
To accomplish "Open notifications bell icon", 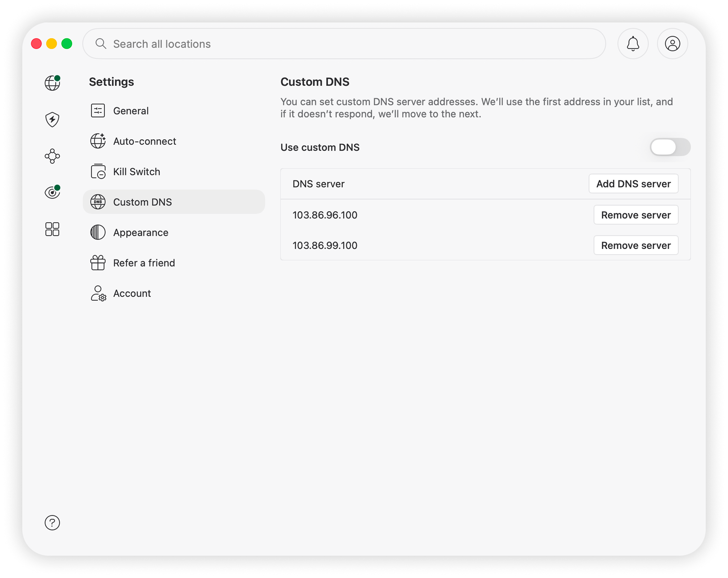I will (633, 44).
